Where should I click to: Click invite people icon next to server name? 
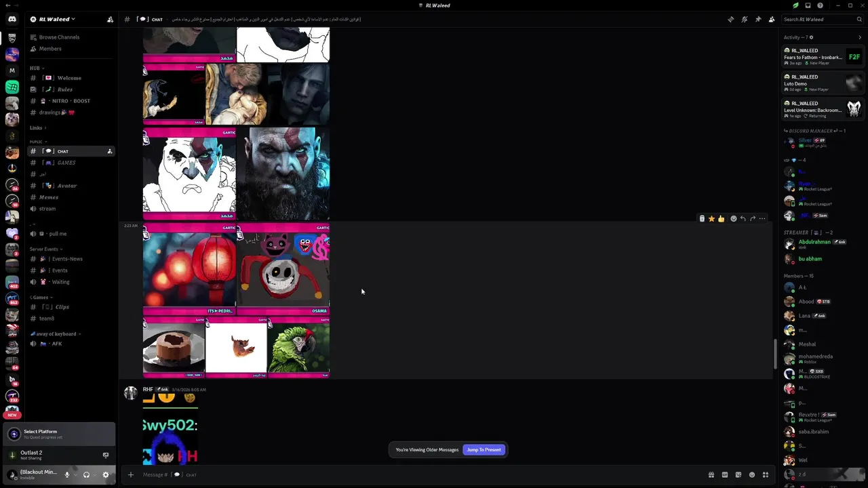110,19
